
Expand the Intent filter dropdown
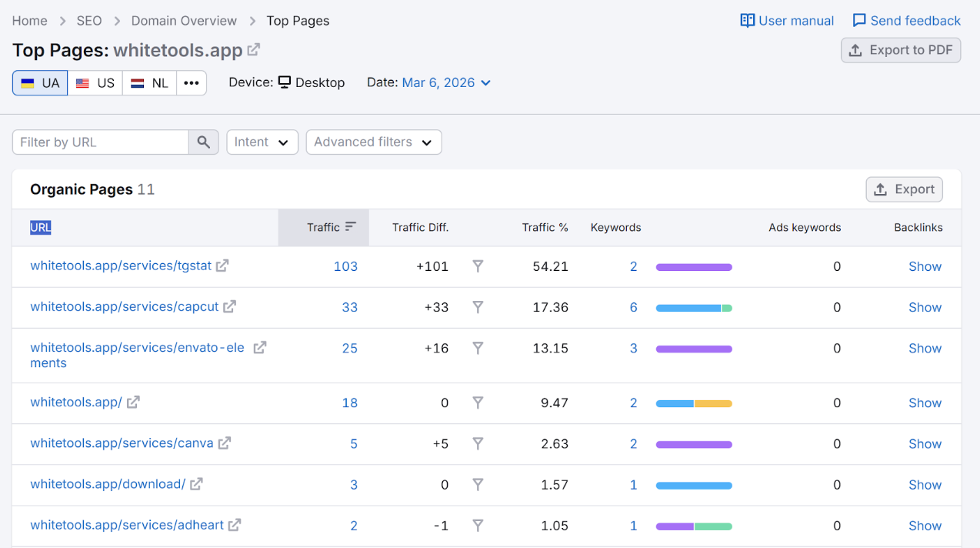(262, 142)
